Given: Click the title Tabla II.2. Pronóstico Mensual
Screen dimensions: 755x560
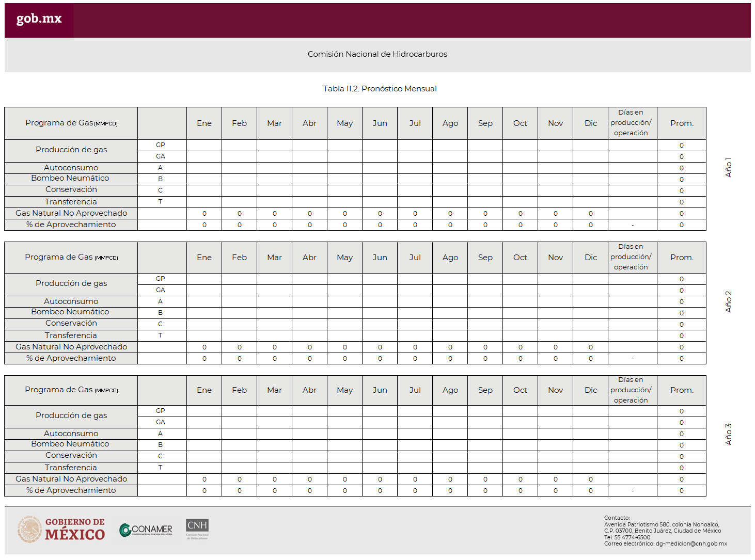Looking at the screenshot, I should point(379,88).
